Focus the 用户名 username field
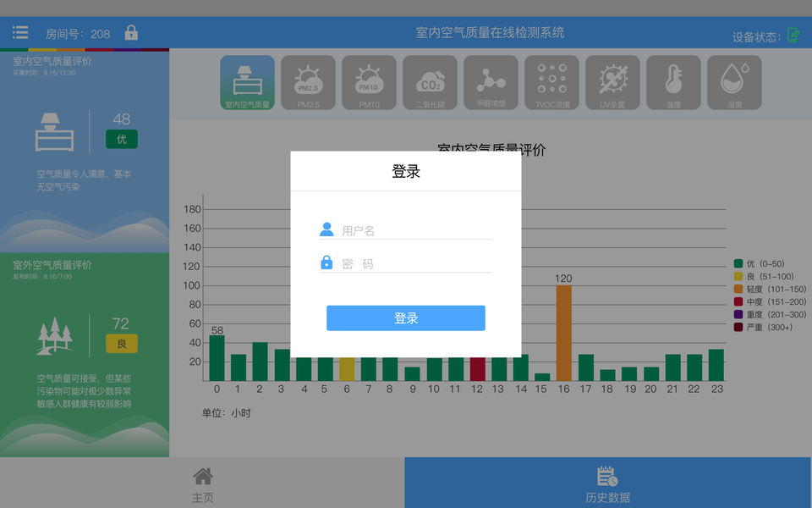 (x=405, y=230)
